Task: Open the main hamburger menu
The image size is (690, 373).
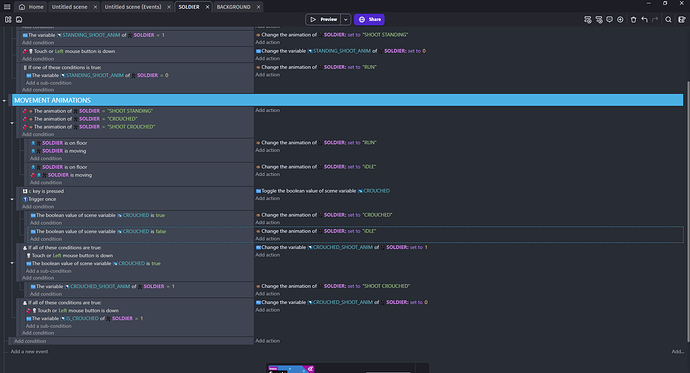Action: tap(7, 7)
